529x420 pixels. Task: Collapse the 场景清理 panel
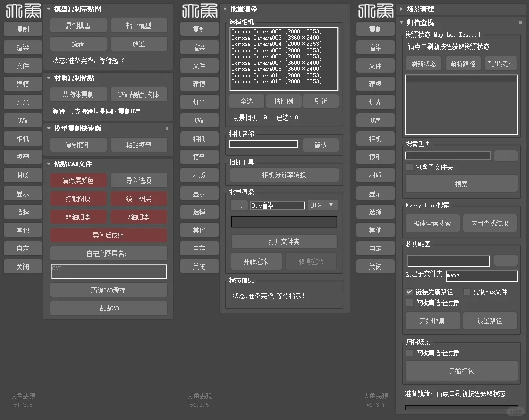pyautogui.click(x=402, y=8)
